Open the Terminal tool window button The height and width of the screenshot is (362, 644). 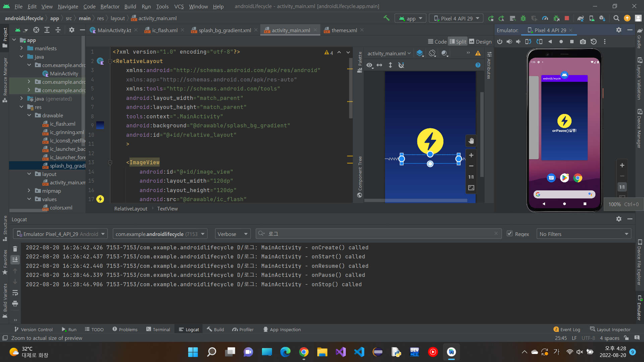[x=158, y=329]
